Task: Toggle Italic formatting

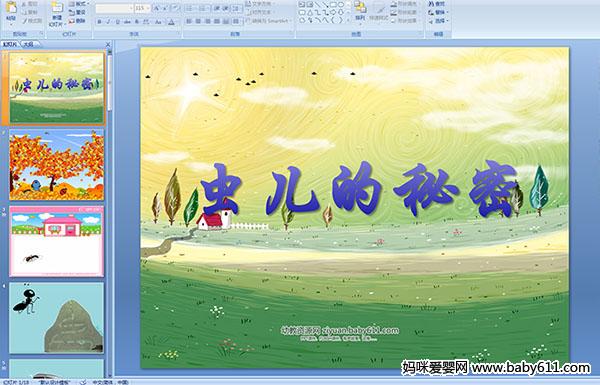Action: [109, 22]
